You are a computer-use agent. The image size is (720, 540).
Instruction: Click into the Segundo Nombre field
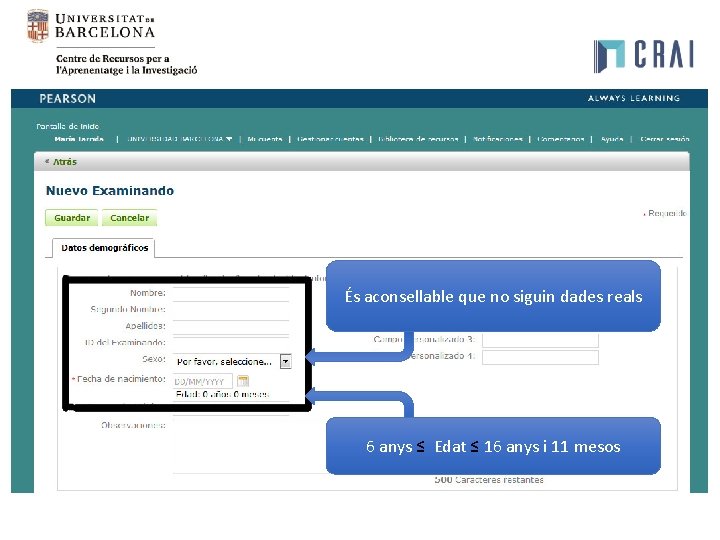(231, 310)
